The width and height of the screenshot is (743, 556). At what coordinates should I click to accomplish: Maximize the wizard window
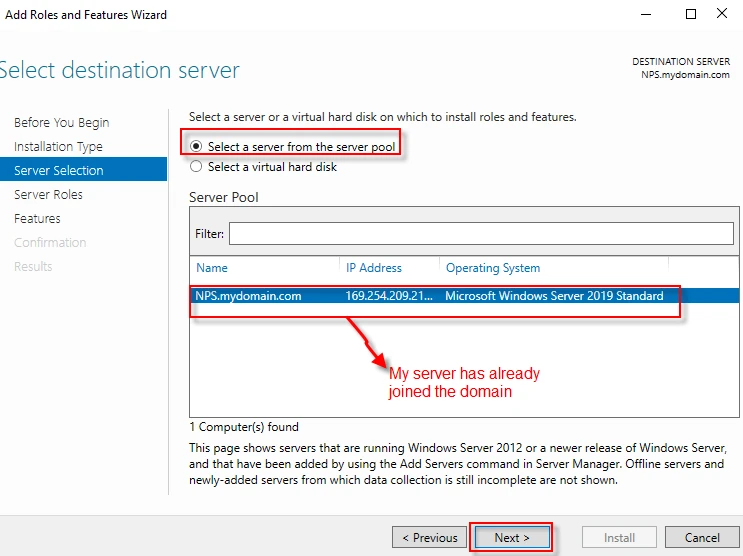point(691,15)
